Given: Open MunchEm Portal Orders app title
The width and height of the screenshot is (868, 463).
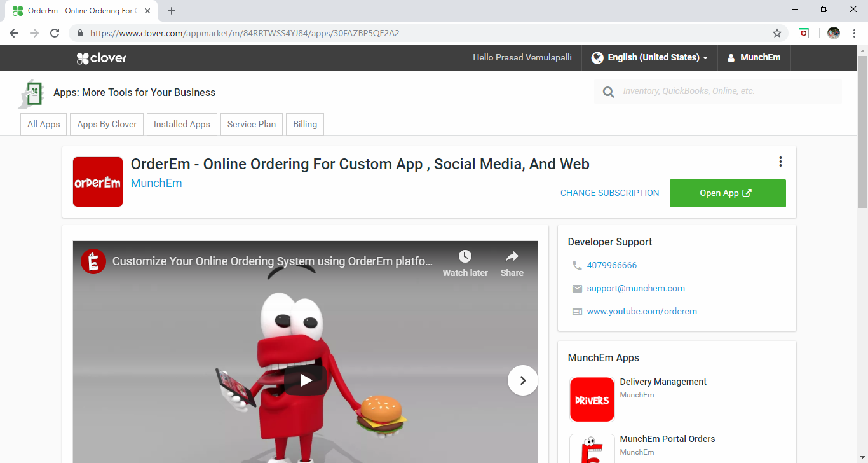Looking at the screenshot, I should tap(668, 439).
